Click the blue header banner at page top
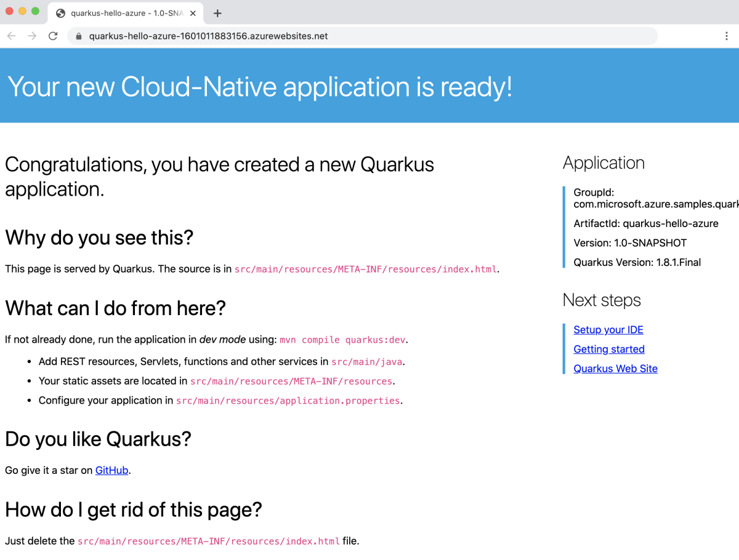The width and height of the screenshot is (739, 560). (x=369, y=86)
